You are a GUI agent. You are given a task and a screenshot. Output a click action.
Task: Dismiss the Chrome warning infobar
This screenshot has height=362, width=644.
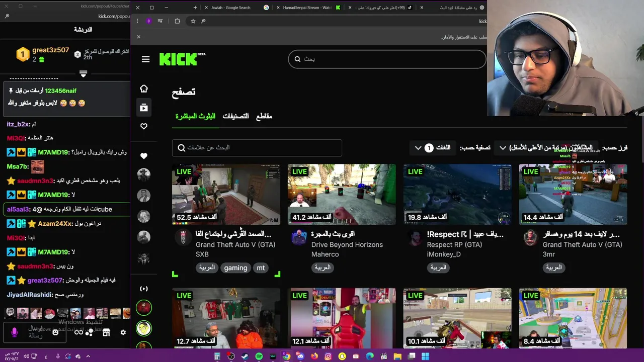139,37
